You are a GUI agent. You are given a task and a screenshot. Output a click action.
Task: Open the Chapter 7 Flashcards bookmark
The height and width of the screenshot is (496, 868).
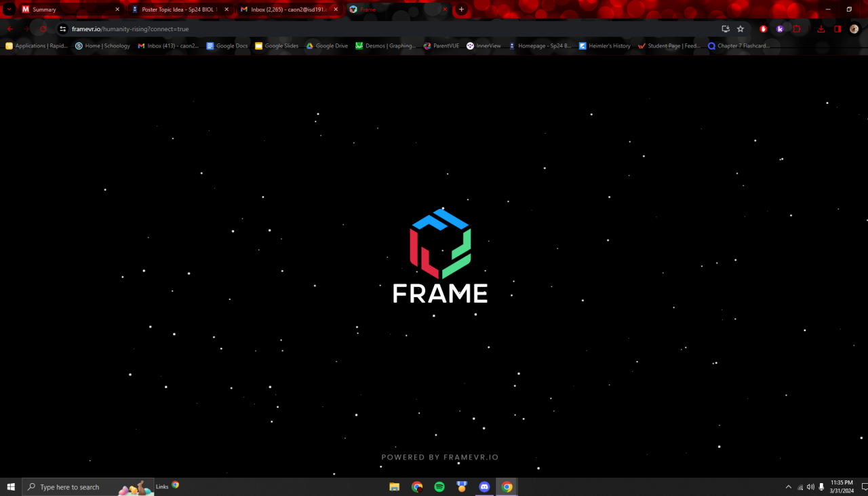pyautogui.click(x=739, y=46)
